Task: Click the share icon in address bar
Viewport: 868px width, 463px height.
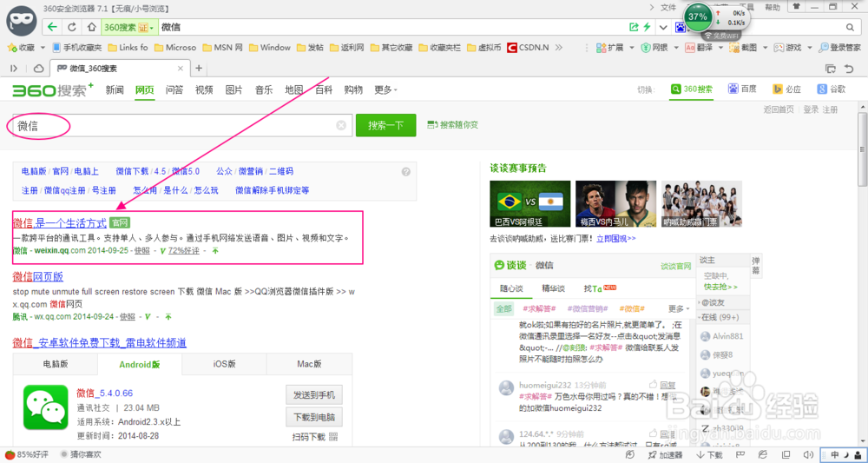Action: [x=634, y=27]
